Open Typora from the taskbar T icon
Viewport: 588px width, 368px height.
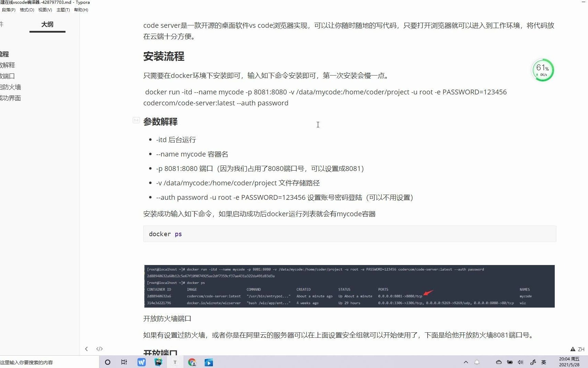tap(175, 362)
